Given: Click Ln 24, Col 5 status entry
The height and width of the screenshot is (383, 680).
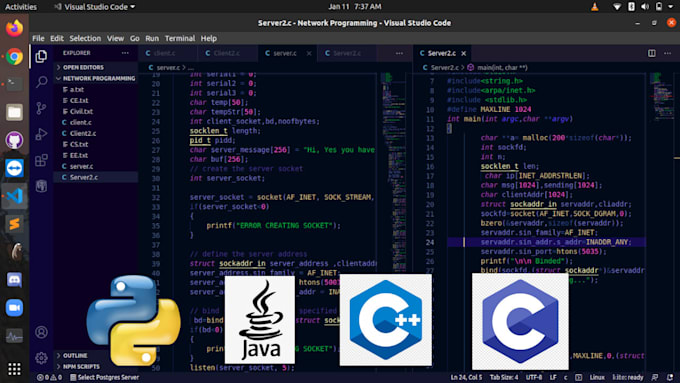Looking at the screenshot, I should 466,377.
